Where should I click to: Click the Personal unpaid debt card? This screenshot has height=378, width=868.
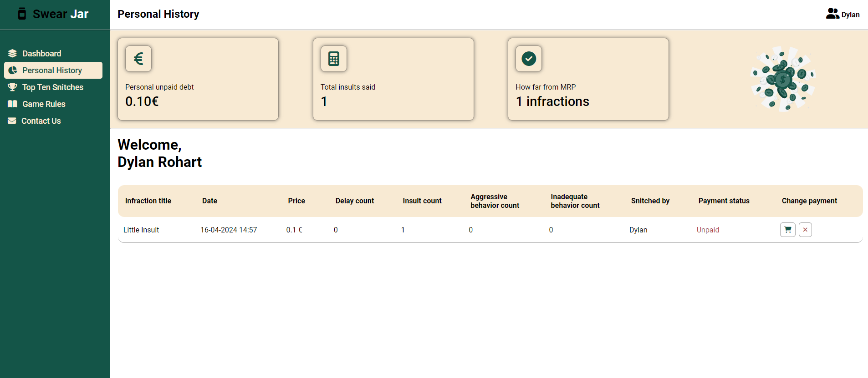point(198,79)
